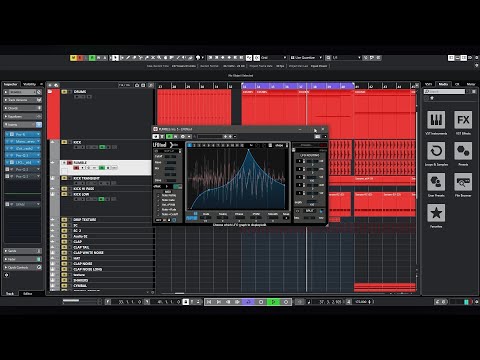Expand the Fader inspector section
480x360 pixels.
[x=23, y=259]
